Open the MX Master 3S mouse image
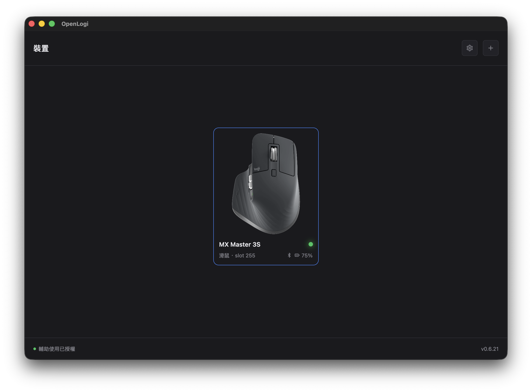The image size is (532, 392). pos(266,184)
